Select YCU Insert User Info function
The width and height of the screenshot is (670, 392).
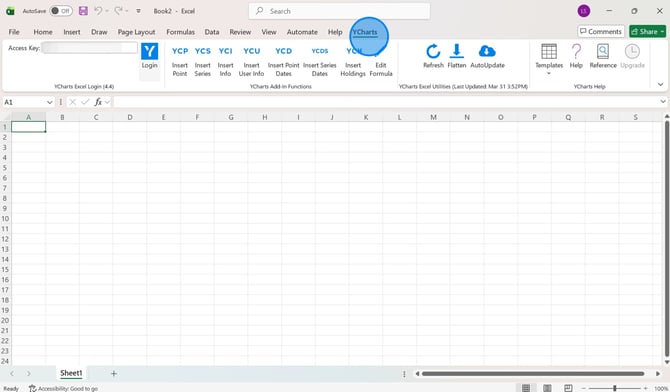[x=251, y=62]
